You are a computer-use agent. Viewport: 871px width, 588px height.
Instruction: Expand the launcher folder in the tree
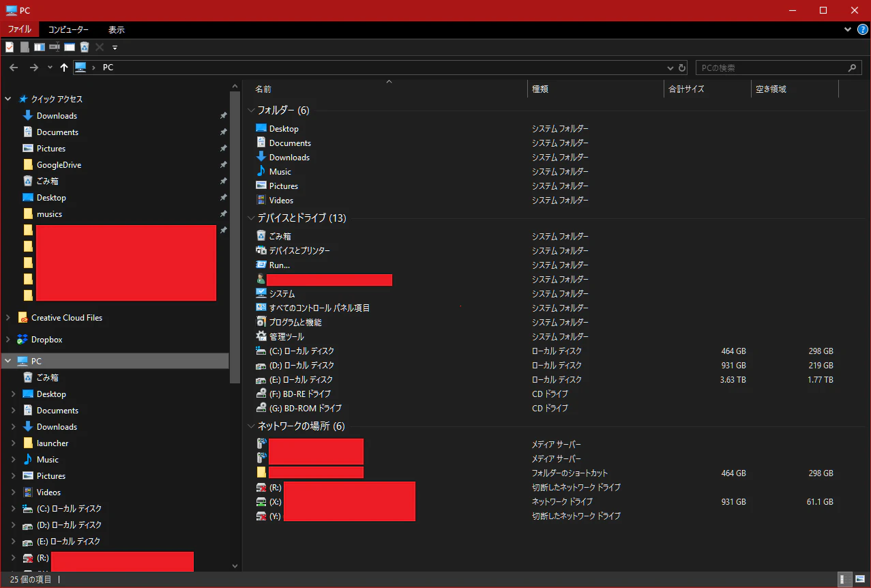(14, 443)
